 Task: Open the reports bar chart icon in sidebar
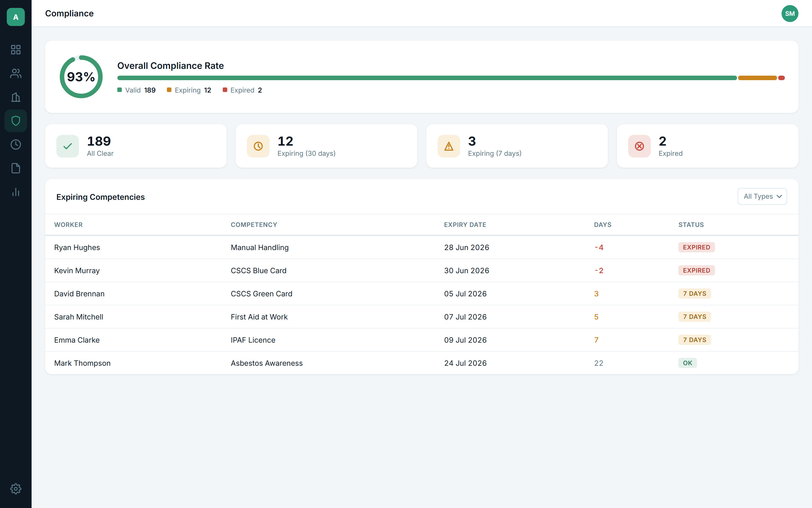tap(16, 192)
